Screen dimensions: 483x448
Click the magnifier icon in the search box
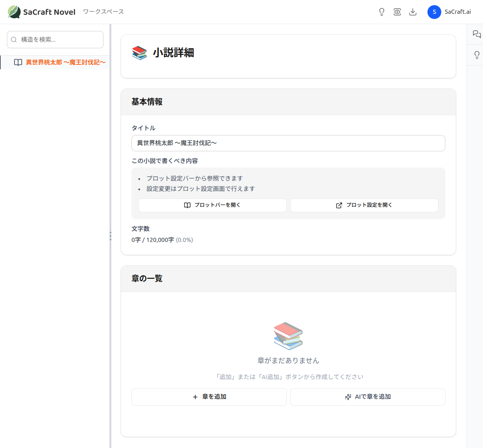pos(14,39)
